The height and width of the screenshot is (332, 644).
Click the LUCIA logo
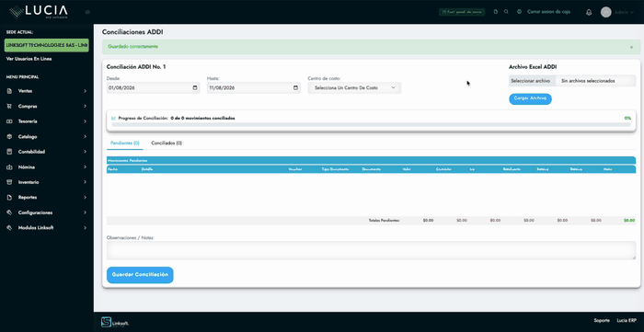(x=39, y=11)
